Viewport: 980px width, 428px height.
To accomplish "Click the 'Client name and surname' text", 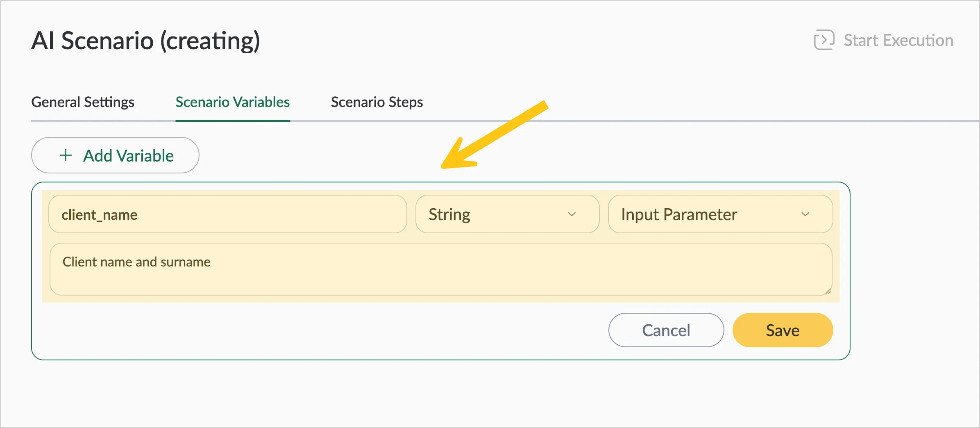I will pyautogui.click(x=136, y=262).
